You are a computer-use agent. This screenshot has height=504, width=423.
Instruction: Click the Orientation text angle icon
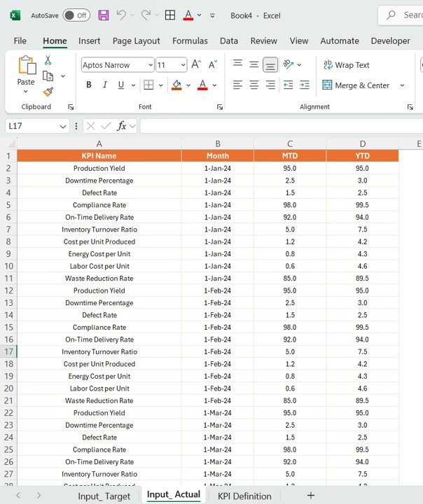point(289,64)
